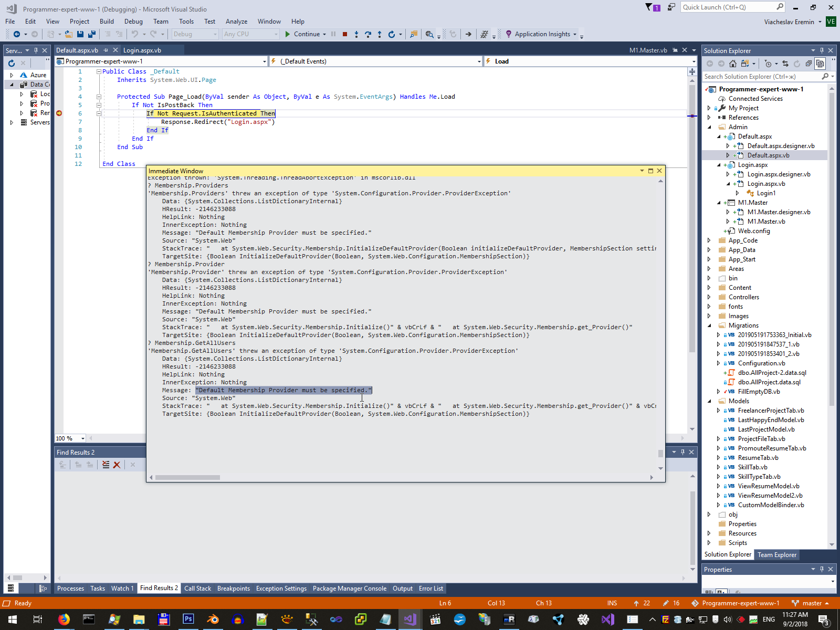Toggle auto-hide pin on Find Results panel
The height and width of the screenshot is (630, 840).
point(682,452)
